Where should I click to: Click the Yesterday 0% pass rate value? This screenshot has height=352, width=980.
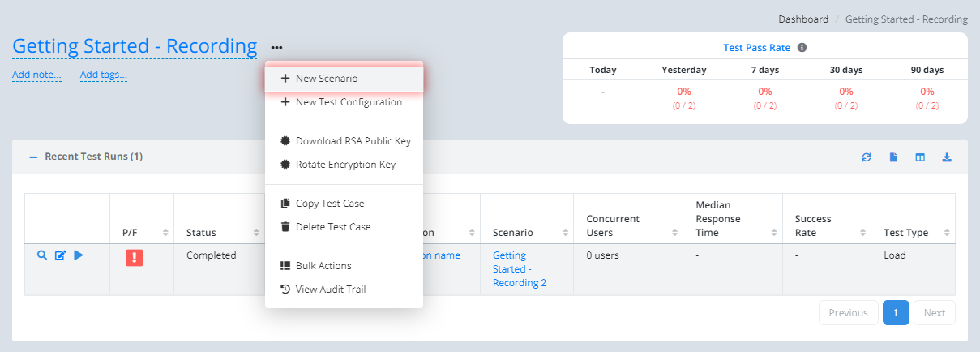tap(684, 92)
